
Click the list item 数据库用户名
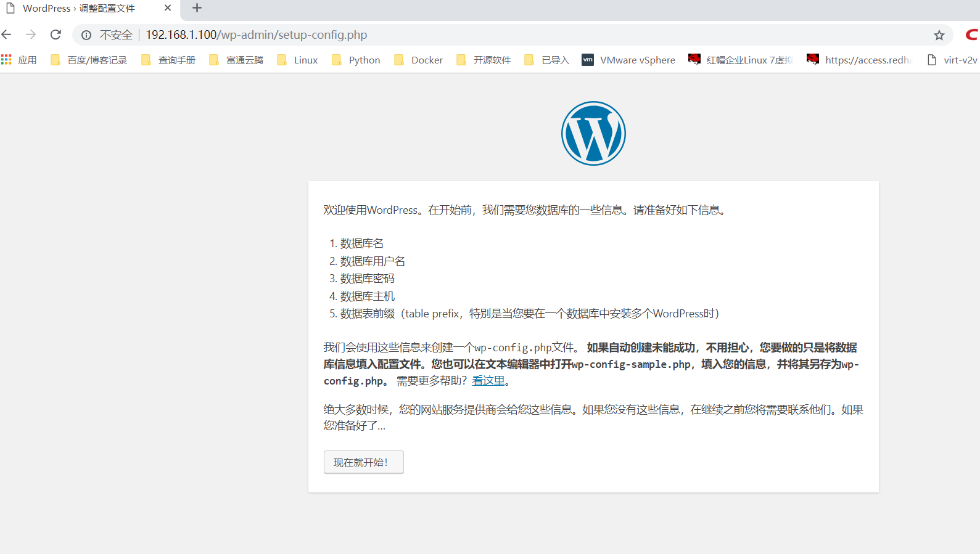[x=373, y=261]
